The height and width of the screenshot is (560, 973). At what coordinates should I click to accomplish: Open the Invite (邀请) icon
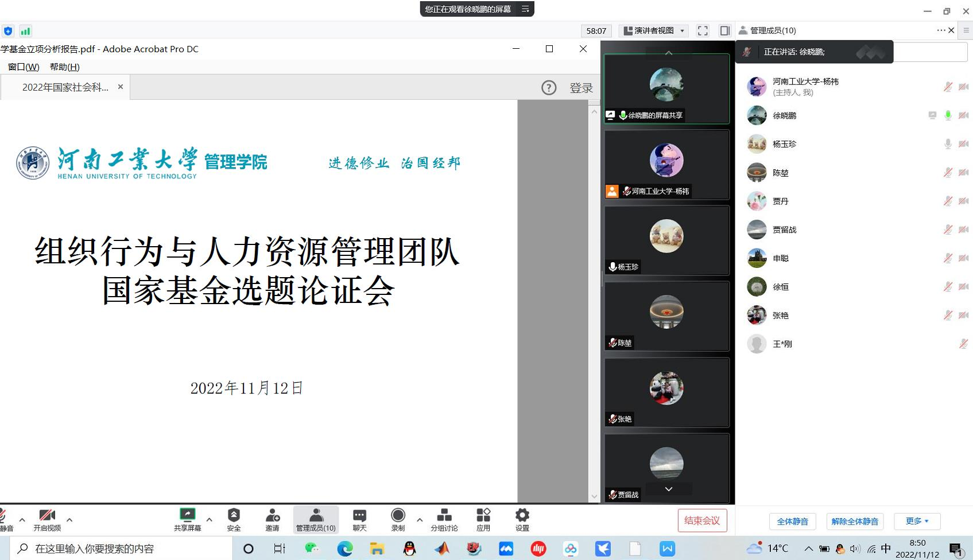pyautogui.click(x=273, y=515)
